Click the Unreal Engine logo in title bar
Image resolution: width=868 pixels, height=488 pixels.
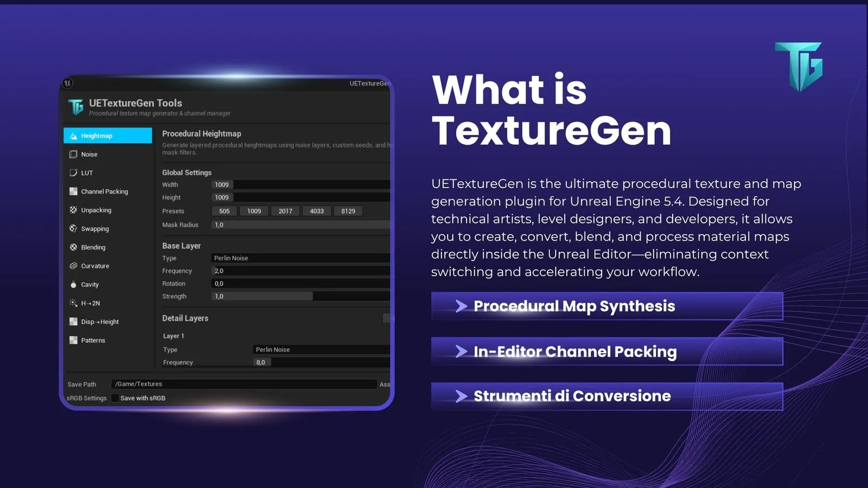(68, 83)
